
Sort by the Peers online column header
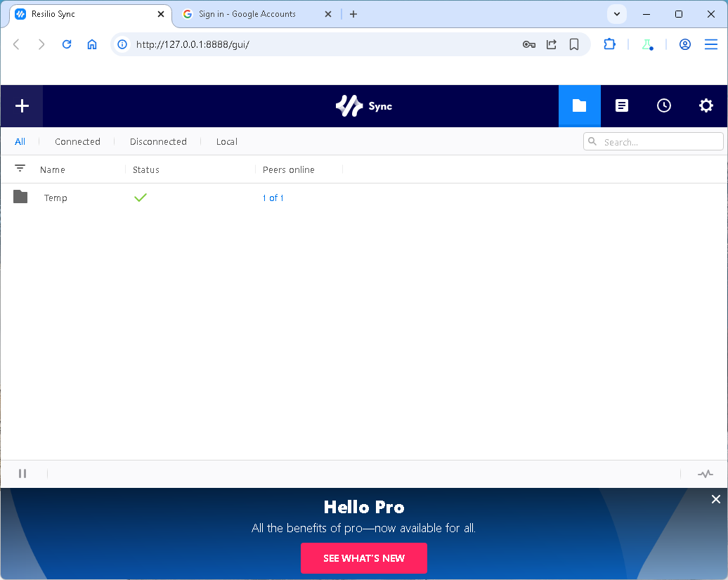point(288,169)
